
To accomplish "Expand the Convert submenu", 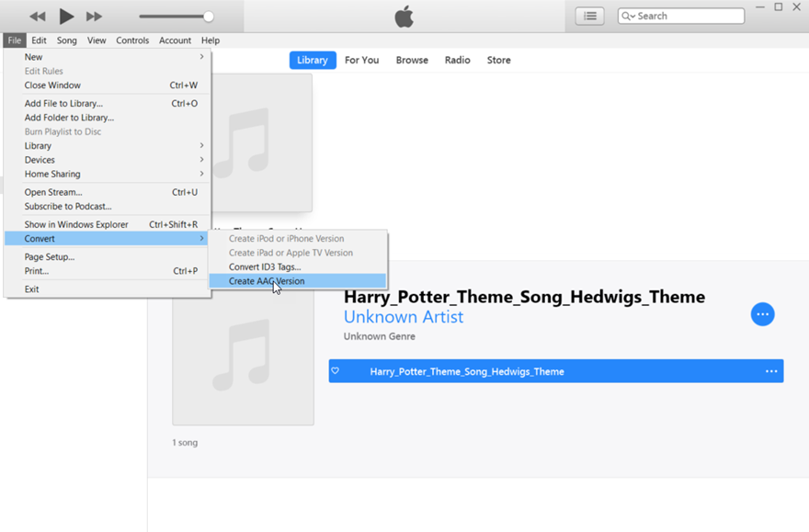I will tap(108, 238).
